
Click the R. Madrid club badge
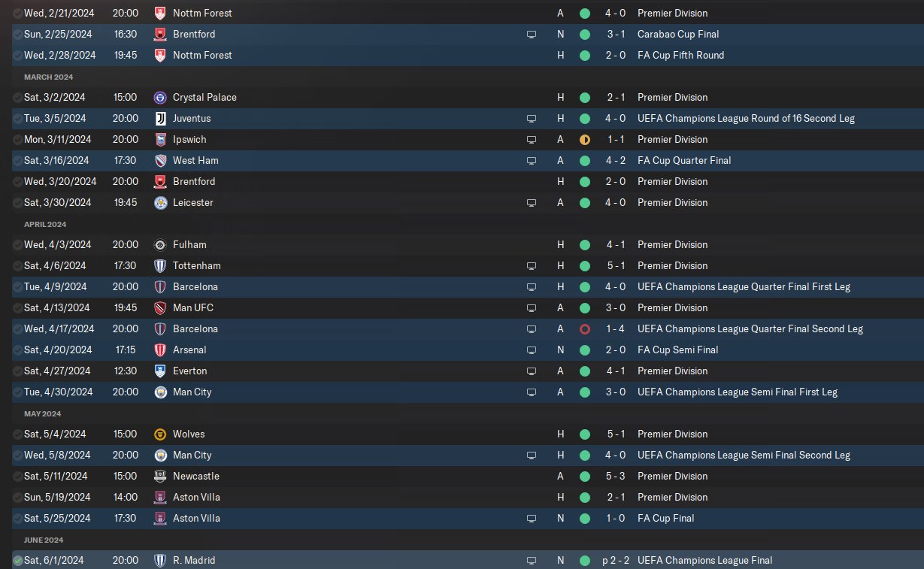pyautogui.click(x=160, y=560)
